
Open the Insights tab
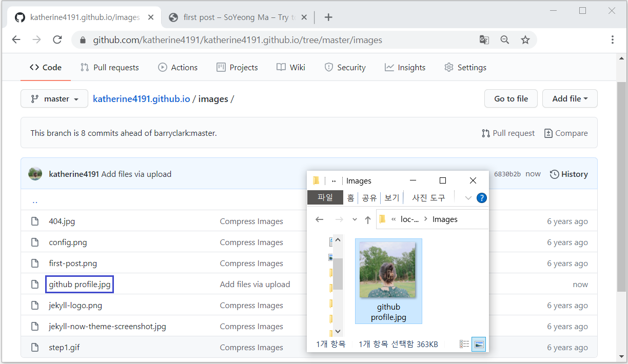pyautogui.click(x=405, y=67)
